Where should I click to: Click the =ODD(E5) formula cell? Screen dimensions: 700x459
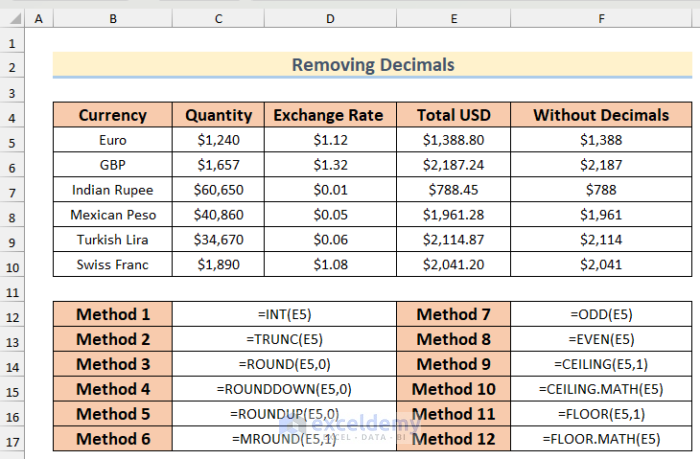(x=601, y=314)
